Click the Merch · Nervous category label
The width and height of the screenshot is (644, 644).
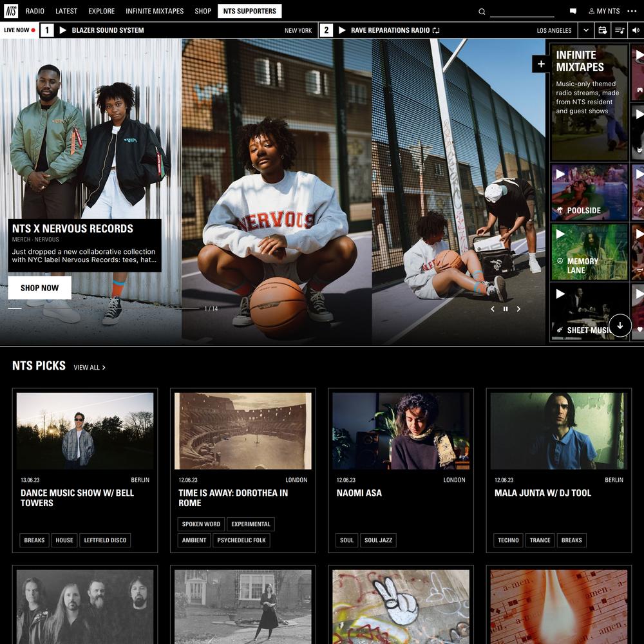35,240
